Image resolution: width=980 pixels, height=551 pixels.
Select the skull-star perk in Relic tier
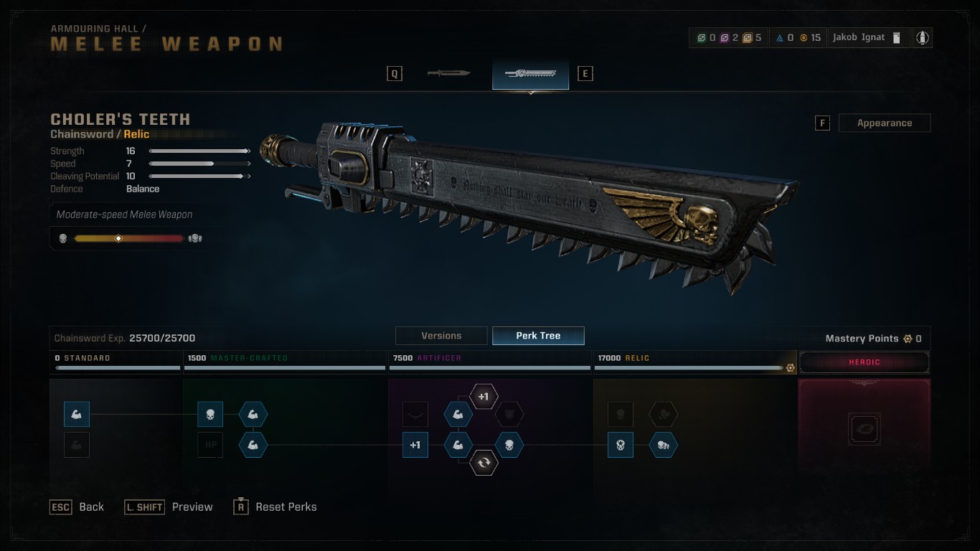(x=621, y=445)
